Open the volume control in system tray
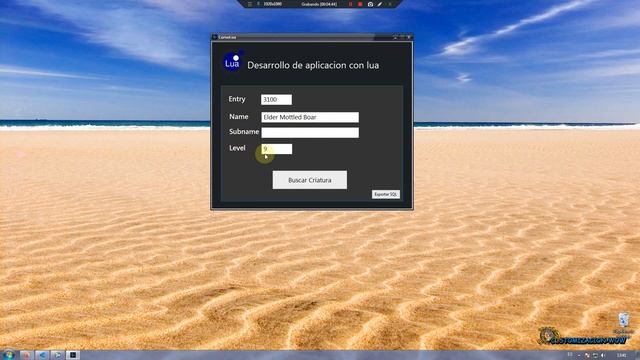The height and width of the screenshot is (360, 640). point(603,356)
